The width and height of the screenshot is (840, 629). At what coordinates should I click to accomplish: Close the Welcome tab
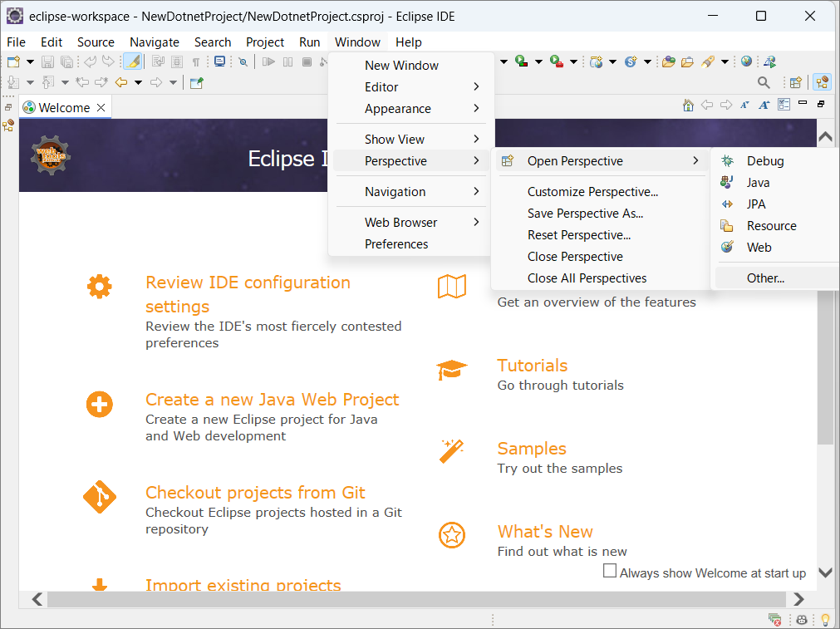point(101,108)
